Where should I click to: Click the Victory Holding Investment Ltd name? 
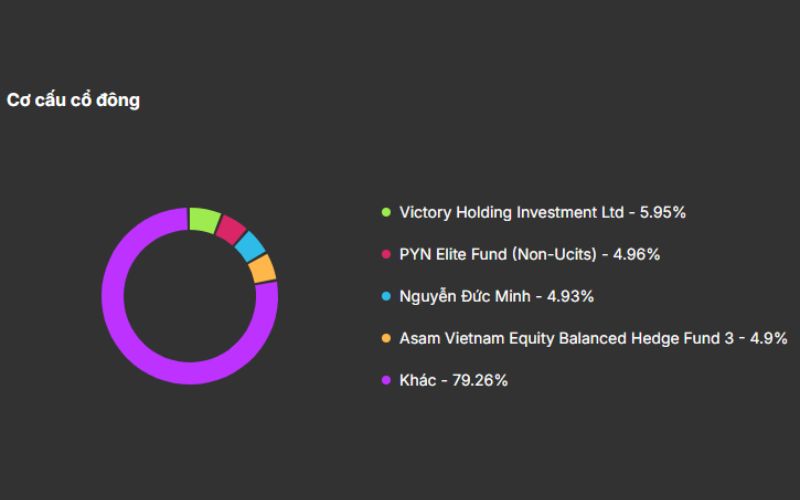pyautogui.click(x=511, y=212)
